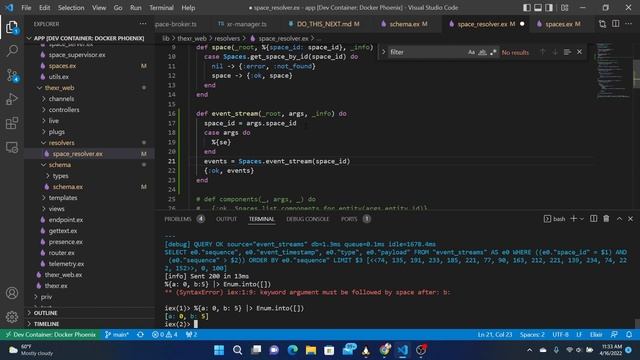Image resolution: width=640 pixels, height=360 pixels.
Task: Click the main* branch status item
Action: [117, 335]
